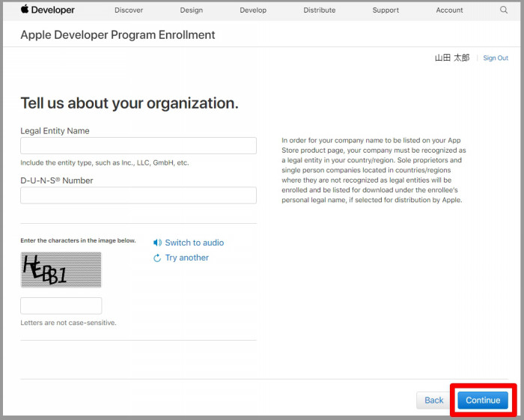Click 'Include the entity type' hint text
Viewport: 524px width, 420px height.
pyautogui.click(x=105, y=162)
